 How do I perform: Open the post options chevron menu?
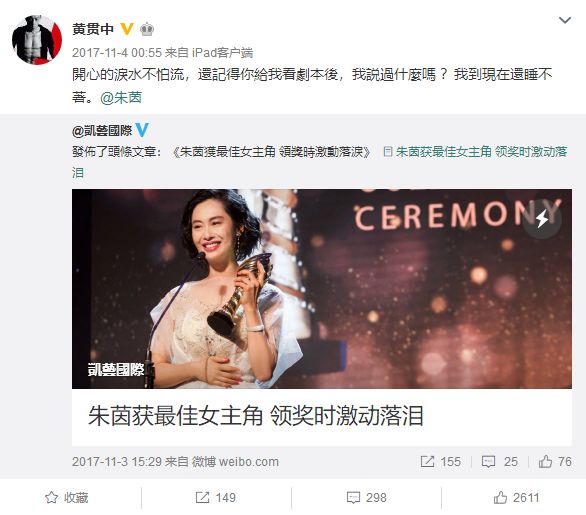tap(565, 20)
